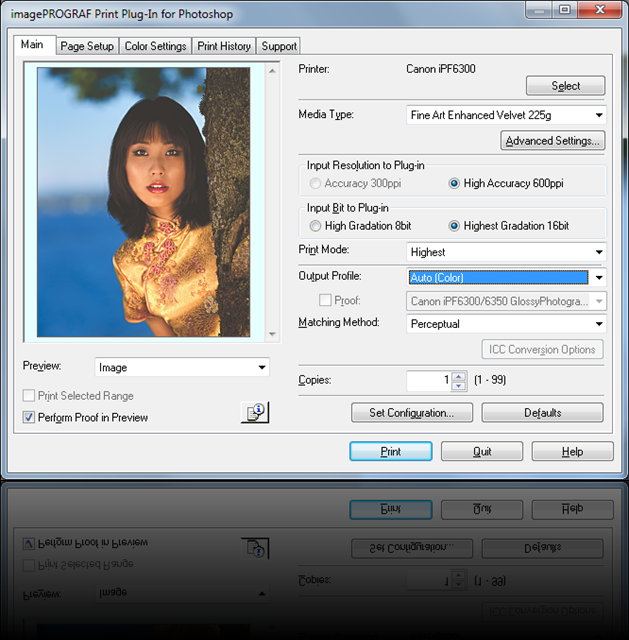Click the (1 - 99) copies range text
Image resolution: width=629 pixels, height=640 pixels.
tap(490, 380)
